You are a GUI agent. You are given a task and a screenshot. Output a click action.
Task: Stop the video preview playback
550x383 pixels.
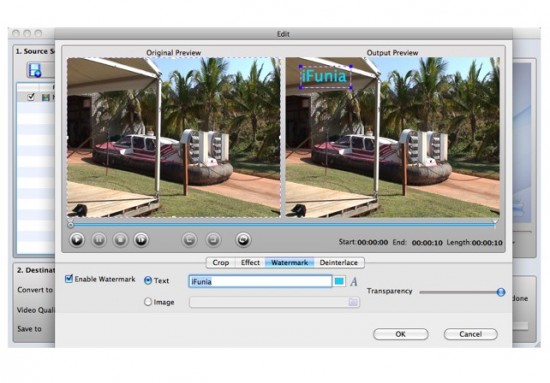(x=120, y=240)
